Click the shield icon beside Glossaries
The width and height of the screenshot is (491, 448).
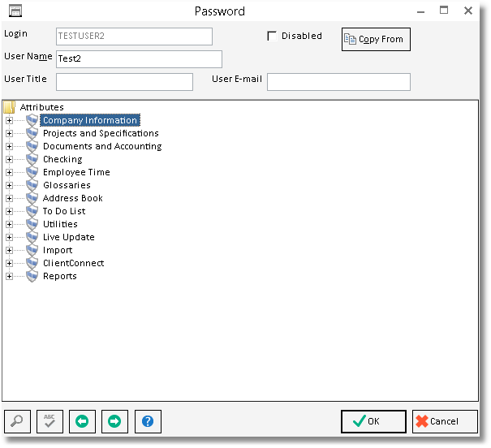click(32, 185)
